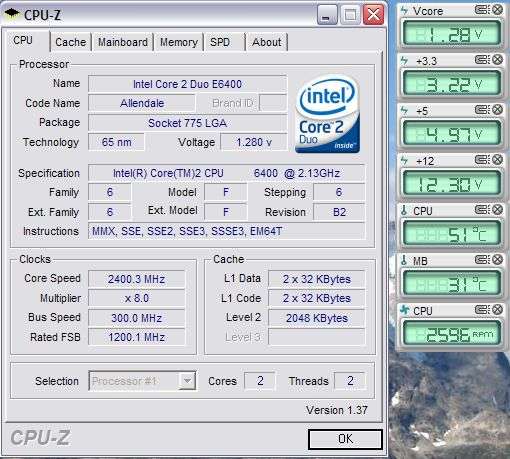510x459 pixels.
Task: Click the package value 'Socket 775 LGA'
Action: (x=187, y=123)
